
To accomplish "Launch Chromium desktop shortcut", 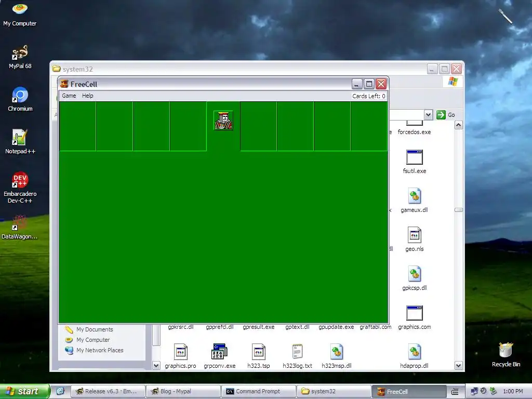I will click(20, 99).
